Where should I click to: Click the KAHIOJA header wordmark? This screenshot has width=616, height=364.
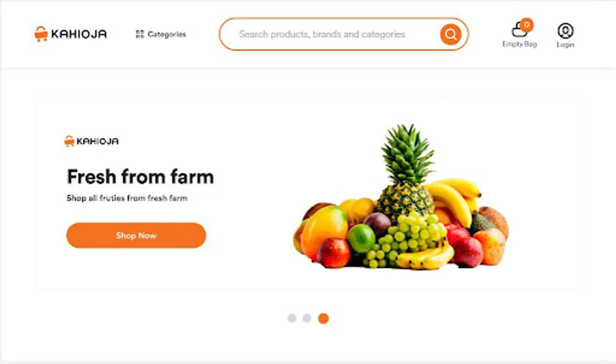[x=79, y=34]
